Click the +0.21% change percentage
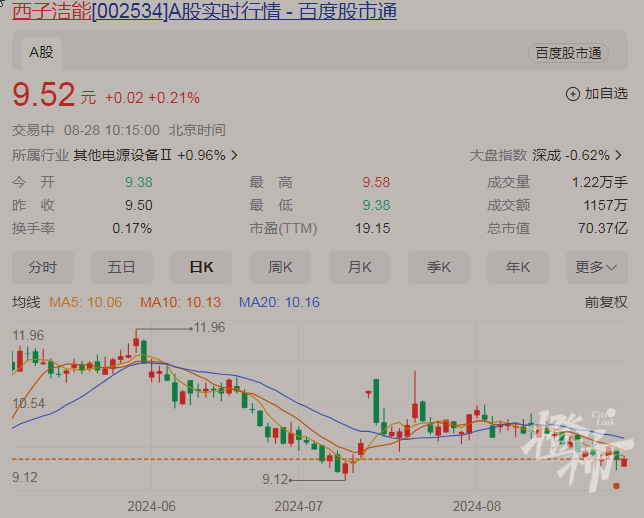 [x=174, y=98]
